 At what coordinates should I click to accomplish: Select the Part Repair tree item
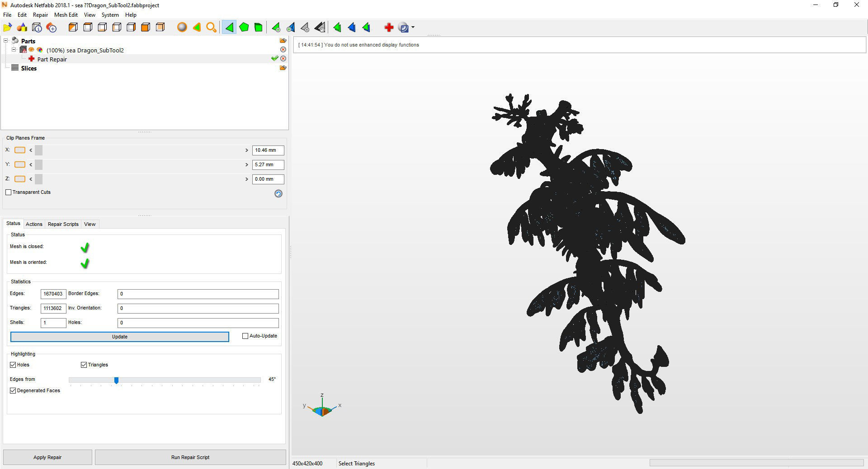[52, 59]
